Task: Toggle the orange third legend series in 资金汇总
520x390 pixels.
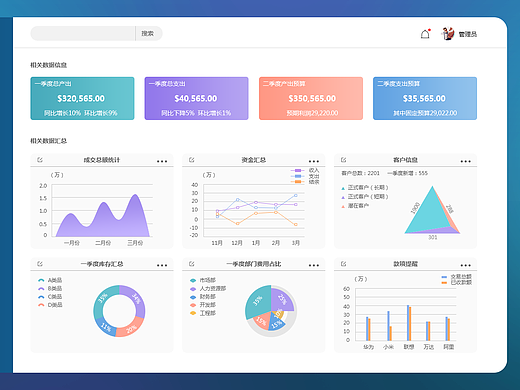Action: pyautogui.click(x=305, y=182)
